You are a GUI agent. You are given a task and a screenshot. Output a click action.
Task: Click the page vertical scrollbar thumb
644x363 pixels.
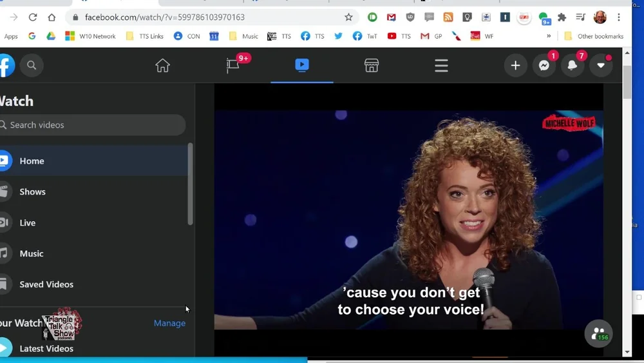pyautogui.click(x=627, y=82)
